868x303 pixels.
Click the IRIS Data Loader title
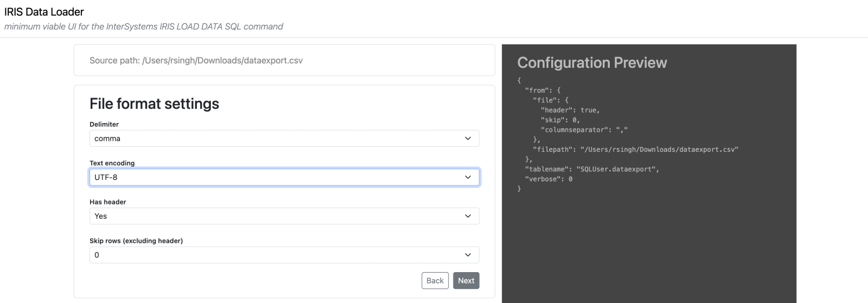[x=44, y=11]
